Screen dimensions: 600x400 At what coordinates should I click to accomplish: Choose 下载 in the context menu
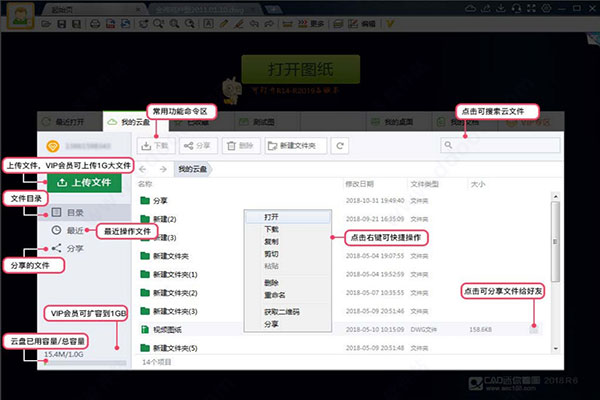(288, 229)
